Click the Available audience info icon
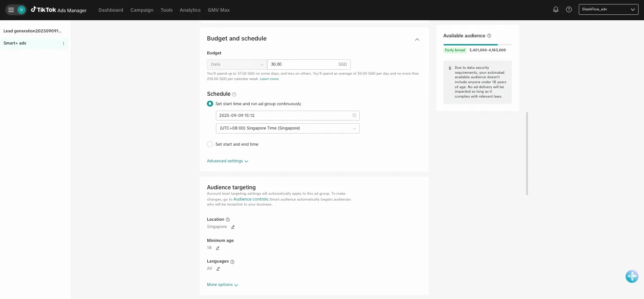 click(489, 36)
